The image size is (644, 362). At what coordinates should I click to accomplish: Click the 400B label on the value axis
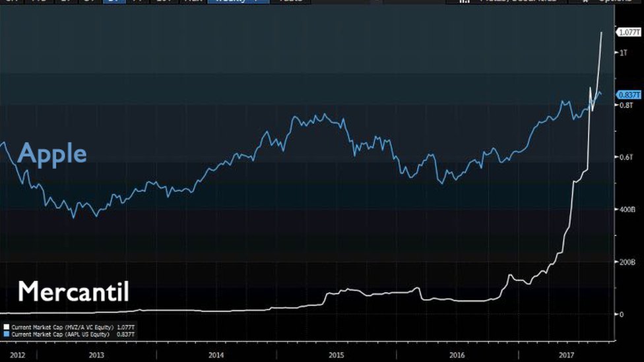(x=627, y=209)
